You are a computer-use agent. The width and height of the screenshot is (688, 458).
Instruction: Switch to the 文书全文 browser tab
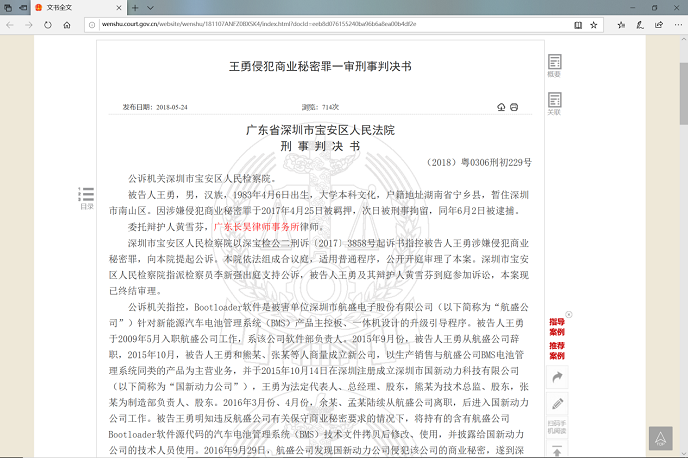[x=79, y=7]
